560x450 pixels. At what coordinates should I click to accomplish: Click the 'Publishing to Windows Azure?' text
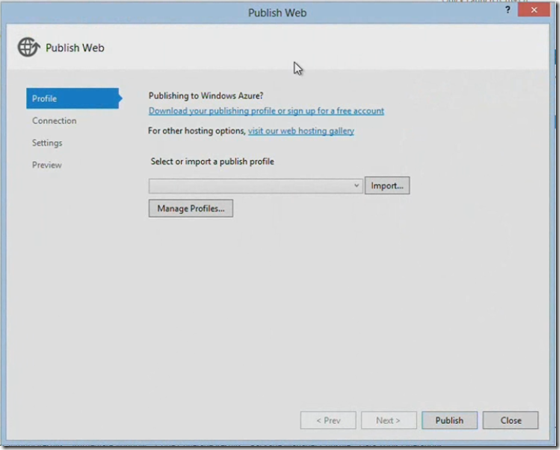206,96
